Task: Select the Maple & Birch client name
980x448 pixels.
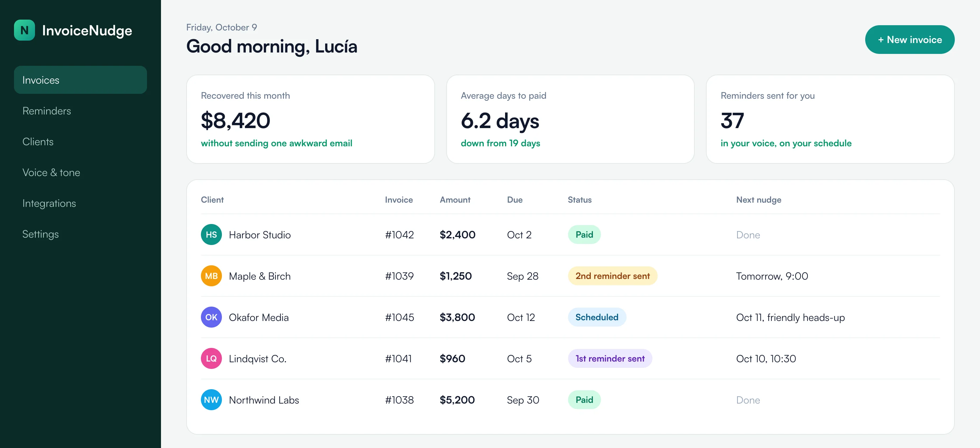Action: (260, 276)
